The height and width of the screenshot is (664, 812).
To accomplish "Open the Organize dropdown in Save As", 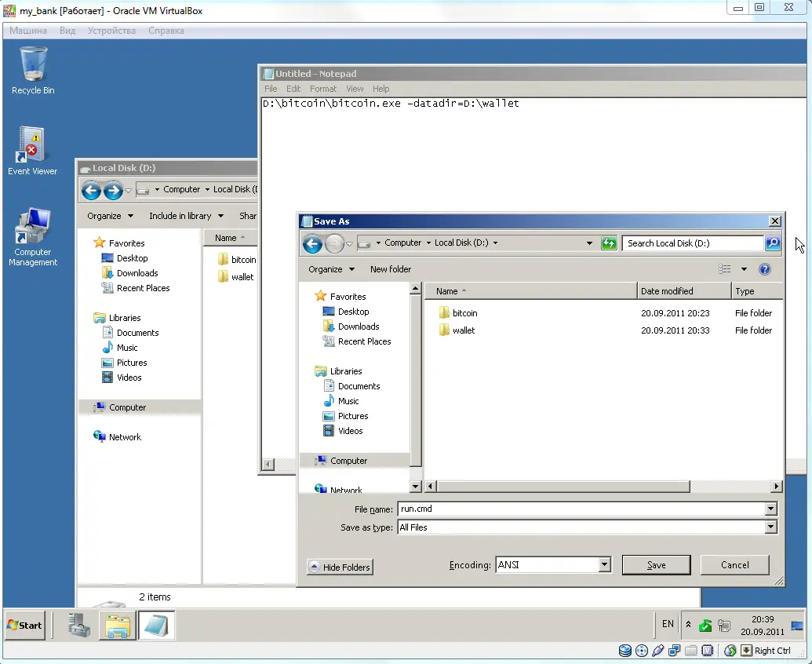I will [331, 269].
